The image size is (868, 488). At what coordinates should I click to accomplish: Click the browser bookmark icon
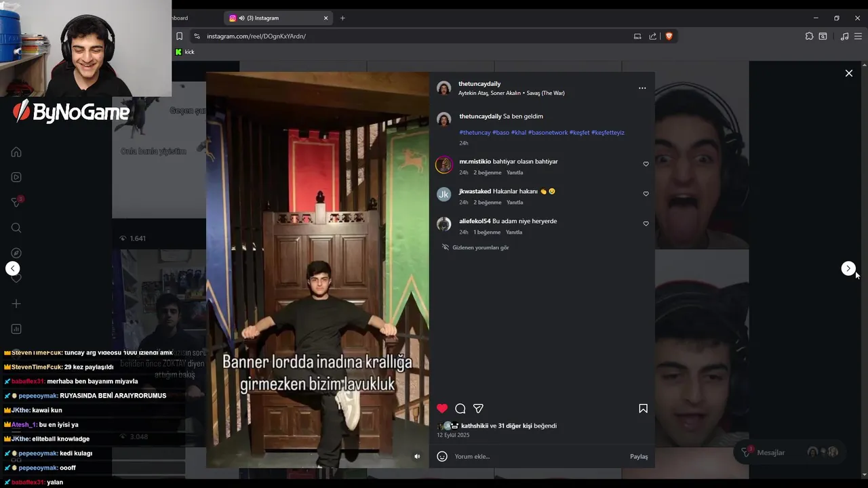tap(180, 36)
